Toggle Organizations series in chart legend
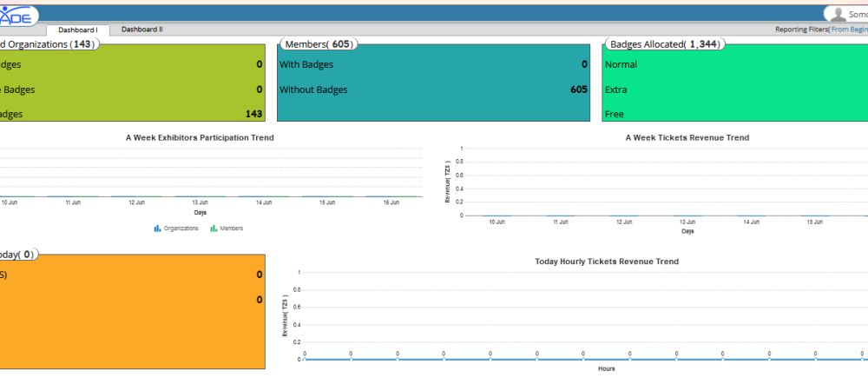868x391 pixels. coord(181,229)
